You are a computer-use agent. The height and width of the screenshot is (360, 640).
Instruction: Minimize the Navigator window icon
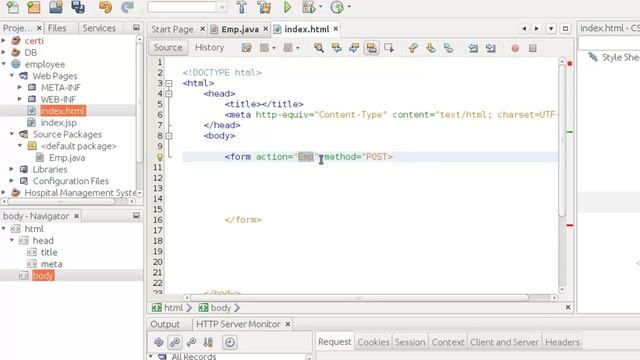pyautogui.click(x=136, y=216)
